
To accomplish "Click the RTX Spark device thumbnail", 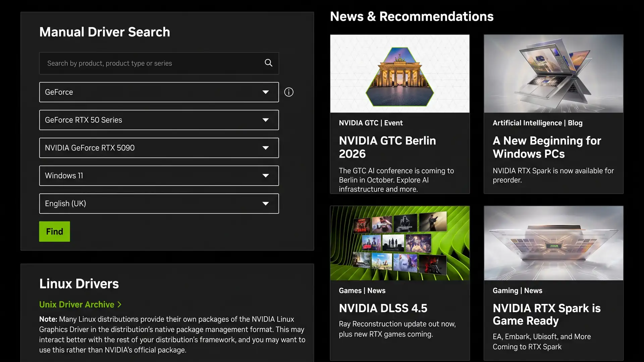I will [553, 243].
